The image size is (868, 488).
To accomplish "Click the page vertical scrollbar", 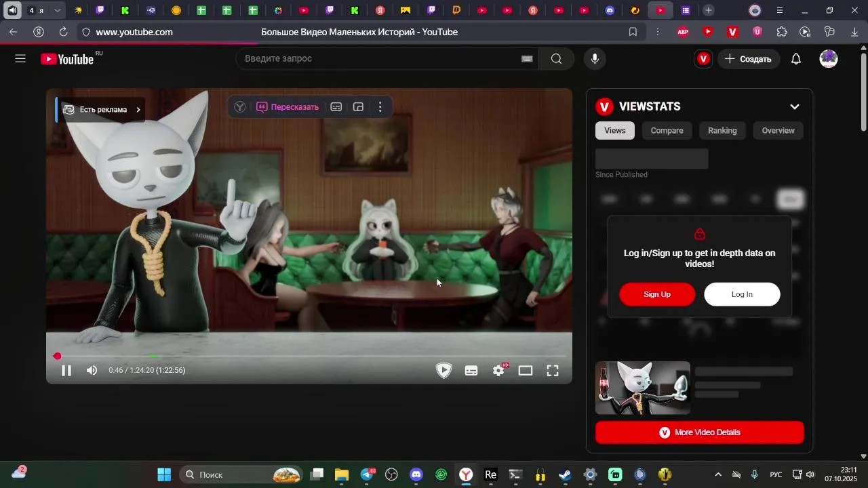I will (x=863, y=91).
